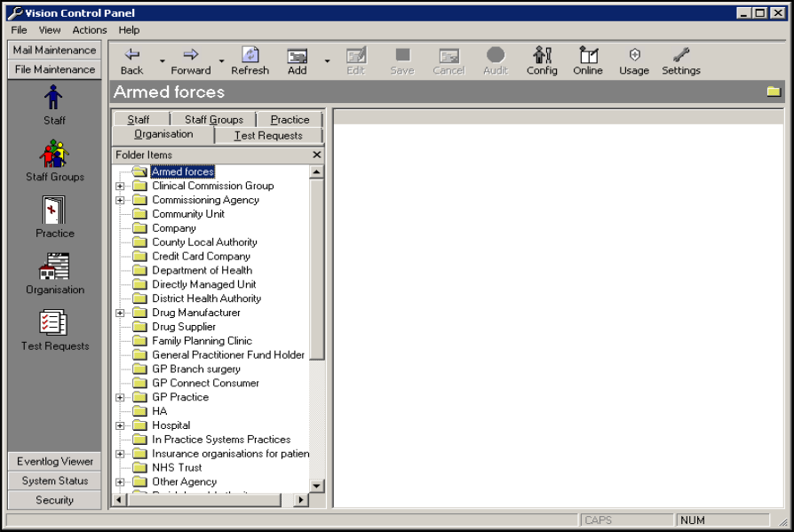Image resolution: width=794 pixels, height=532 pixels.
Task: Close the Folder Items pane
Action: (x=317, y=155)
